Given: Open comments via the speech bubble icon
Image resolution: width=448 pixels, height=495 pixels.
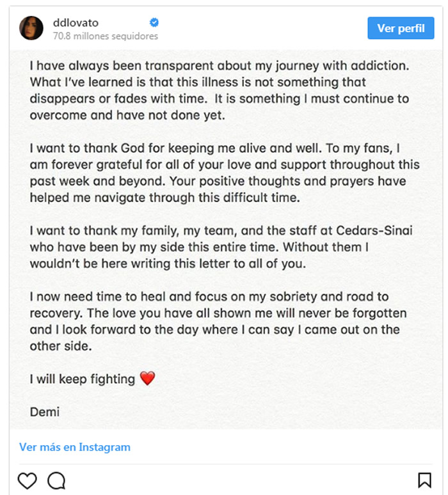Looking at the screenshot, I should [56, 480].
